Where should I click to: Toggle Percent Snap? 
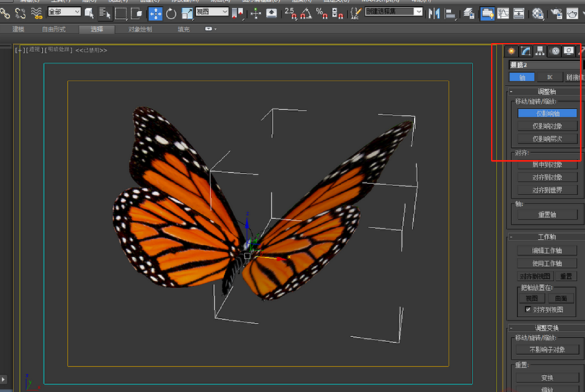click(322, 14)
